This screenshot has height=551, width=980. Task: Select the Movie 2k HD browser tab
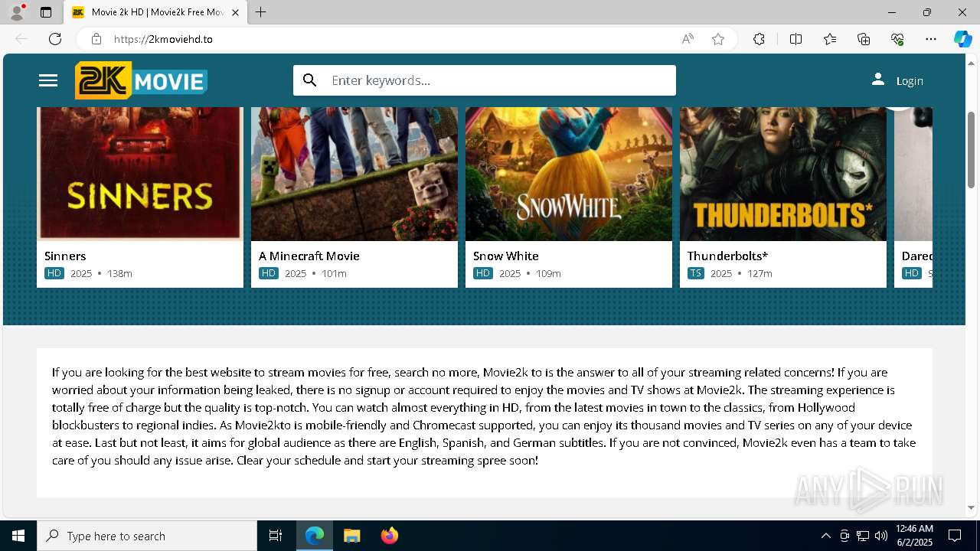[155, 12]
